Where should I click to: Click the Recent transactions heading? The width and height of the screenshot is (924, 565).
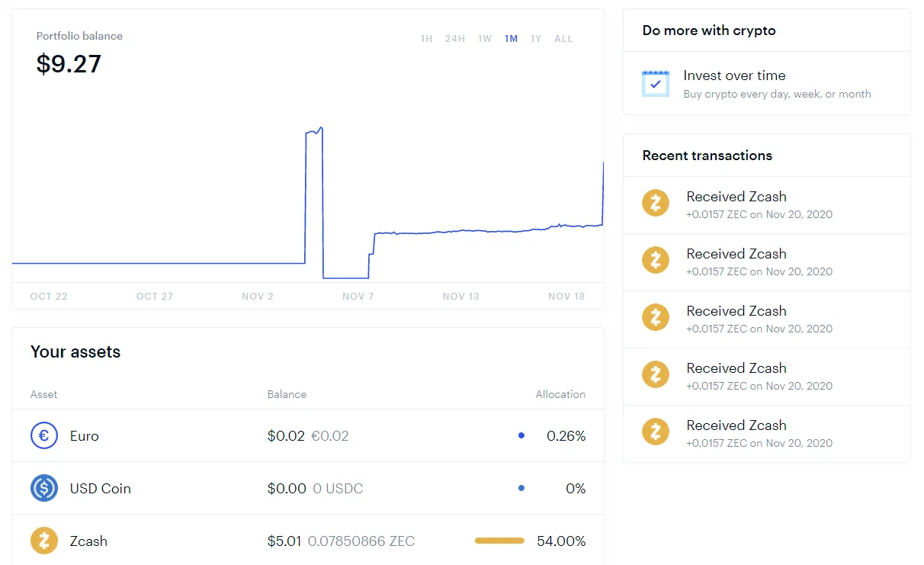(x=707, y=156)
